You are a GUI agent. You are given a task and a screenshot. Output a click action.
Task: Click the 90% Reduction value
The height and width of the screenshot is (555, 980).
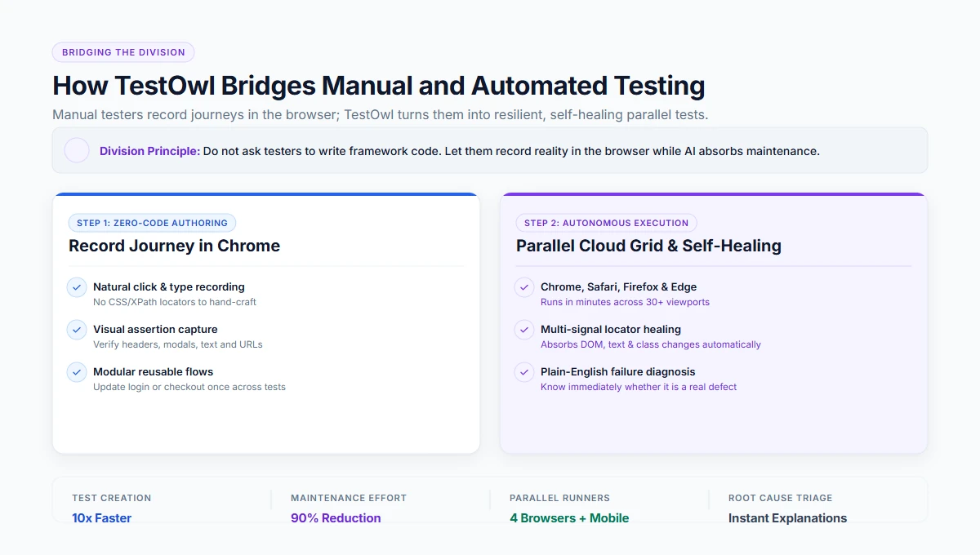pyautogui.click(x=336, y=517)
